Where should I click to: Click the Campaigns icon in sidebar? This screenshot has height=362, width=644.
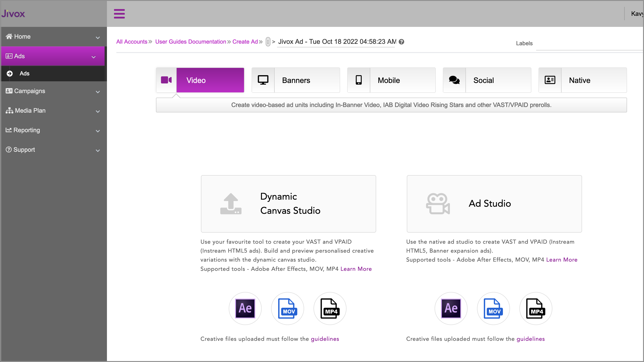tap(9, 91)
